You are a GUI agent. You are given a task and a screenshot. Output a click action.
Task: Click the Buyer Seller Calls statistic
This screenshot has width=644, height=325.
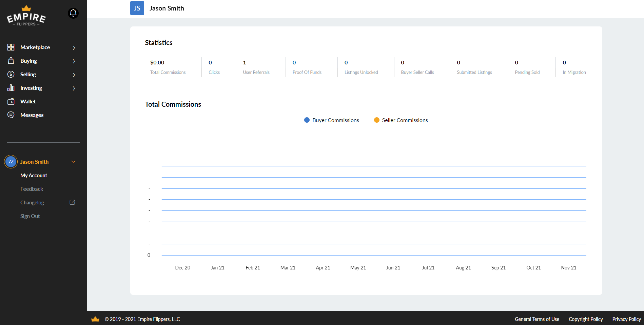tap(417, 67)
